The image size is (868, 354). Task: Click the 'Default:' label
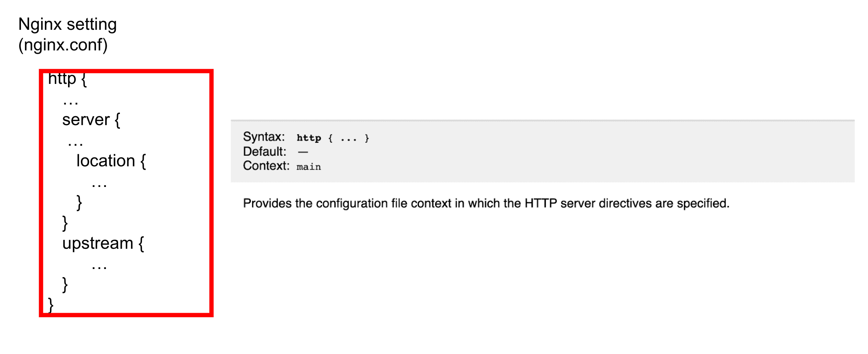tap(264, 152)
